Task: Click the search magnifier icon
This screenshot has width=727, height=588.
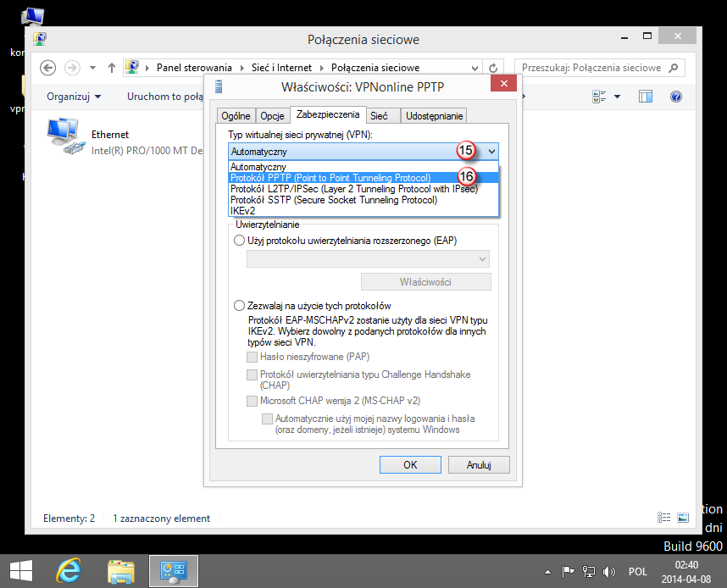Action: pyautogui.click(x=674, y=68)
